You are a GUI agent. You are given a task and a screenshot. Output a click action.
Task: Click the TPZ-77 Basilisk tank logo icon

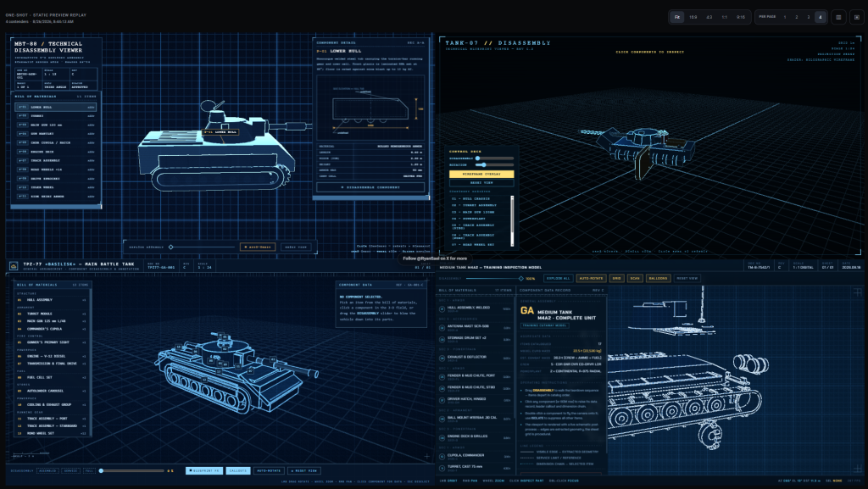14,266
